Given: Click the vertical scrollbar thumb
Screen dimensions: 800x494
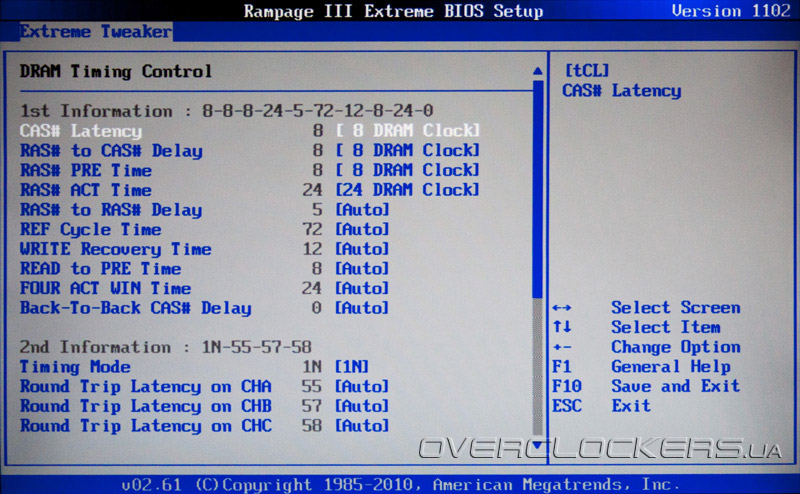Looking at the screenshot, I should point(537,188).
